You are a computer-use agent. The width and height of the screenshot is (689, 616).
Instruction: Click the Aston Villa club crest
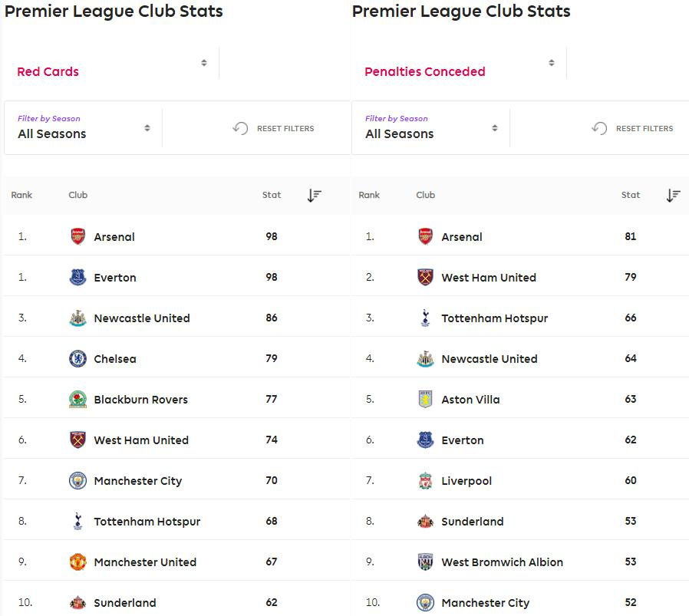point(425,400)
